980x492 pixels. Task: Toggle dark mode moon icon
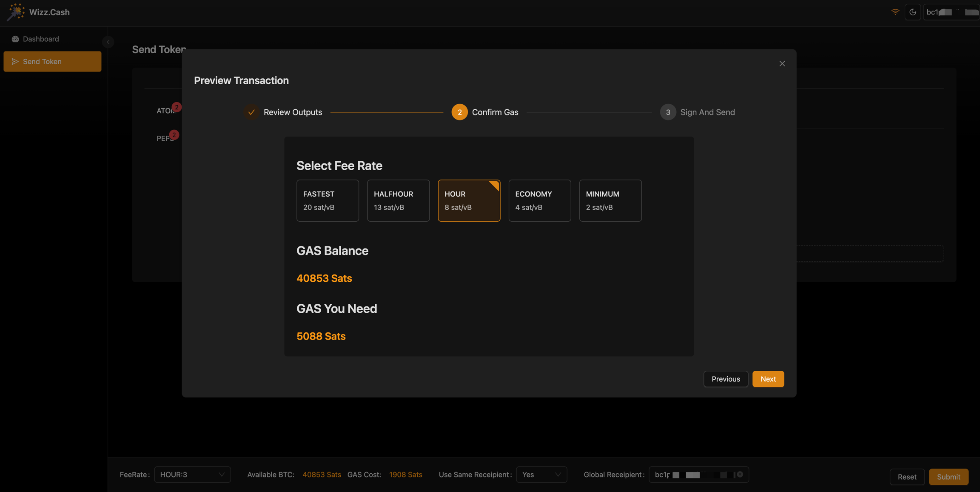click(913, 12)
